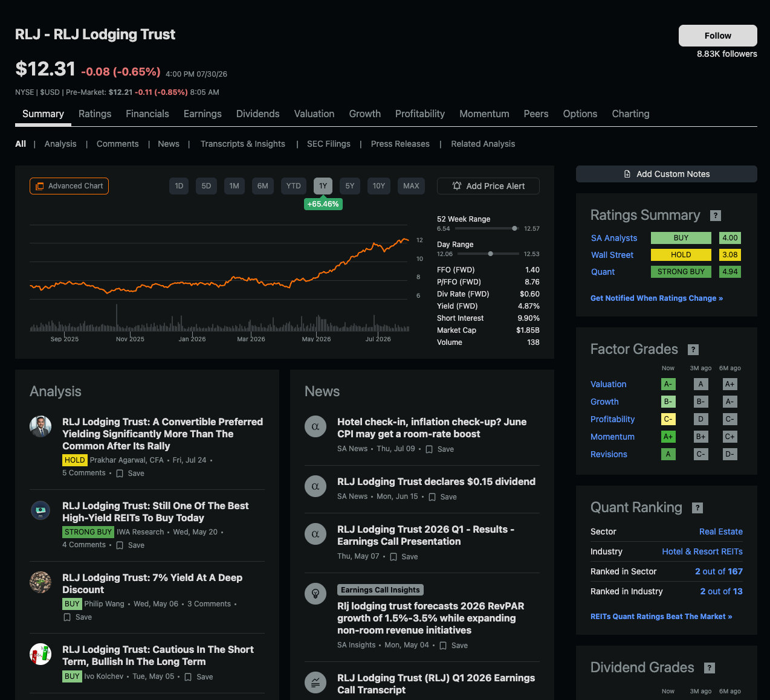
Task: Open the Quant Ranking help question mark
Action: coord(697,508)
